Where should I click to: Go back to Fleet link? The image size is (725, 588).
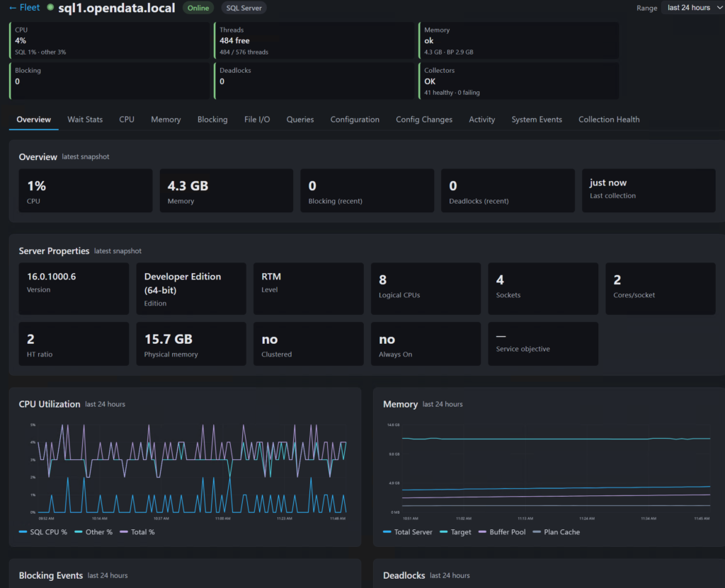point(25,8)
